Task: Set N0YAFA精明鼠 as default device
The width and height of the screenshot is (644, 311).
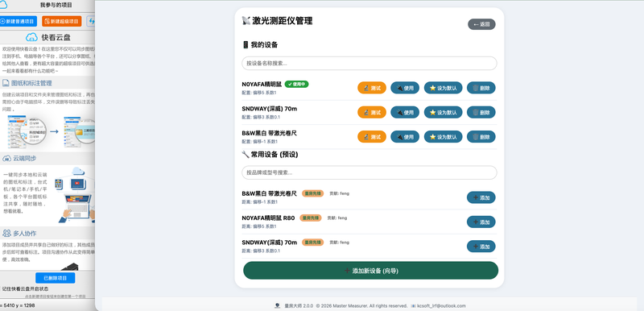Action: coord(444,88)
